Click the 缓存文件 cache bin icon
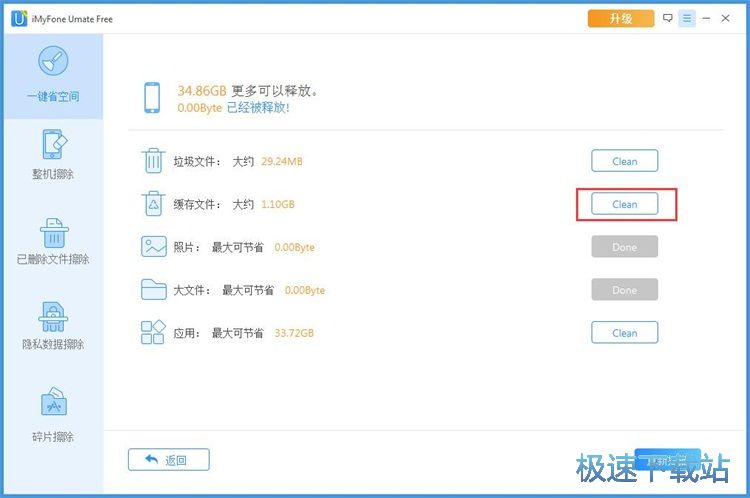Screen dimensions: 750x498 (x=153, y=204)
